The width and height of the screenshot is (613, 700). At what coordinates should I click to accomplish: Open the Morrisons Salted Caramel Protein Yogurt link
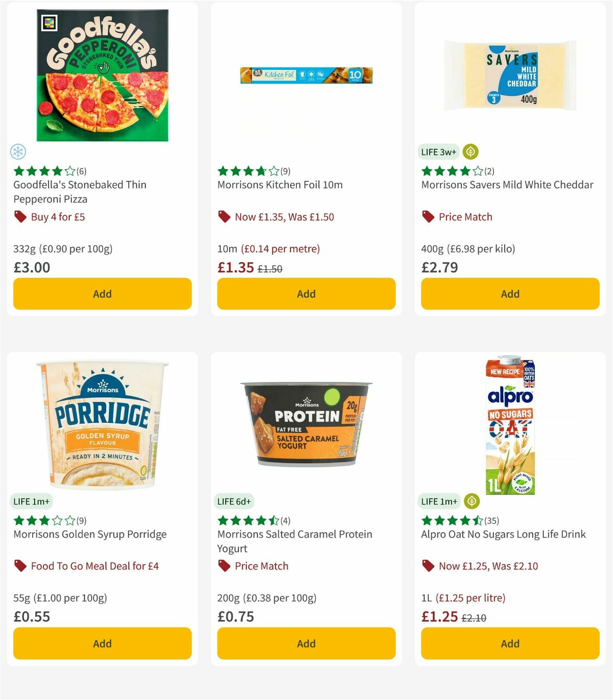click(295, 541)
